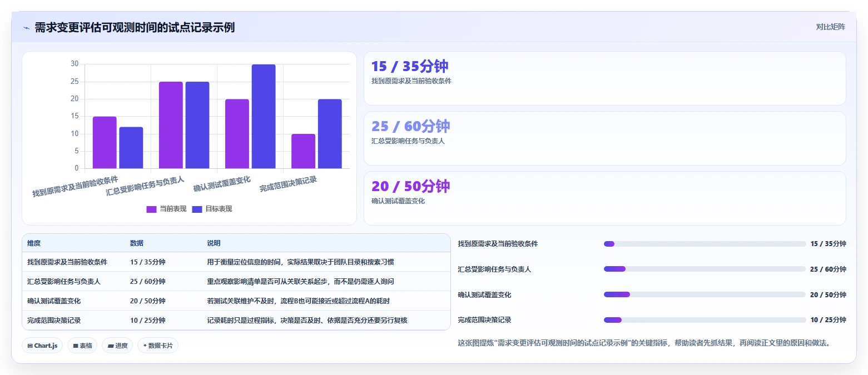Open the 15 / 35分钟 data card
Image resolution: width=868 pixels, height=375 pixels.
604,78
